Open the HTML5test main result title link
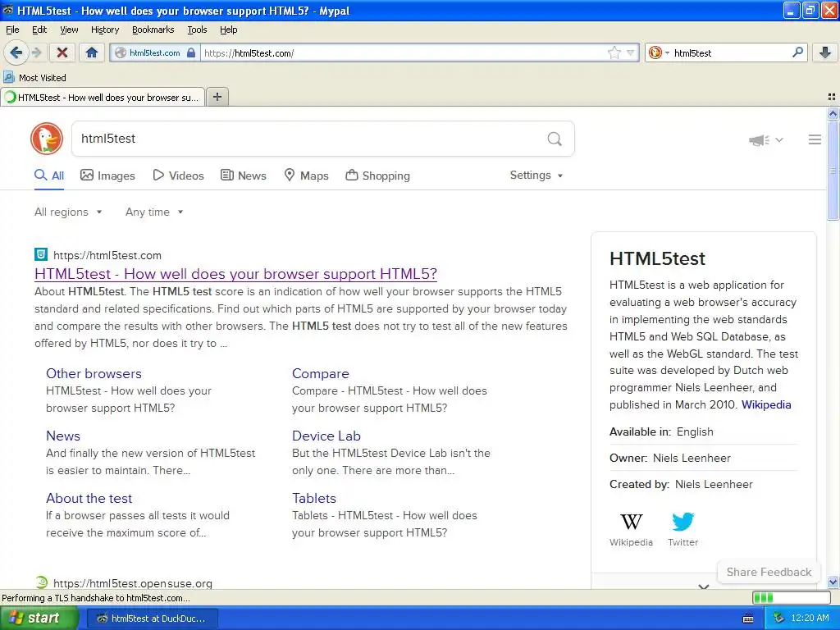 pos(235,274)
